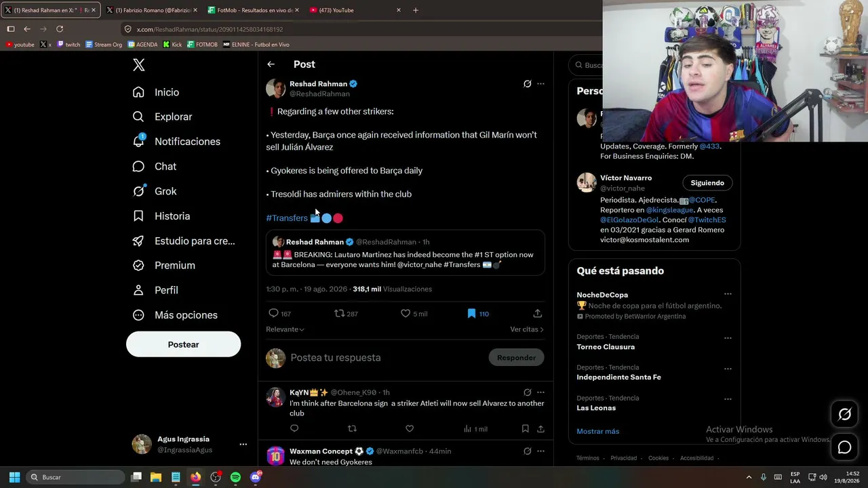Toggle like on the post with 5 mil
The width and height of the screenshot is (868, 488).
(406, 314)
